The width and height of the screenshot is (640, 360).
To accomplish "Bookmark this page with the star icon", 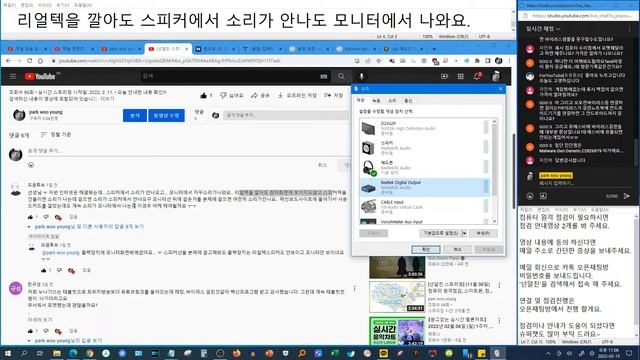I will pyautogui.click(x=378, y=60).
